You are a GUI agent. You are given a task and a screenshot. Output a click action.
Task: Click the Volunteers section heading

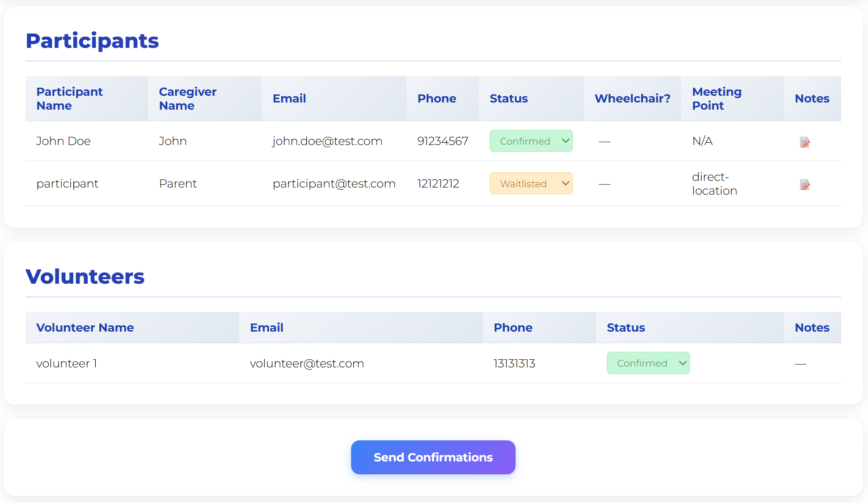[85, 277]
